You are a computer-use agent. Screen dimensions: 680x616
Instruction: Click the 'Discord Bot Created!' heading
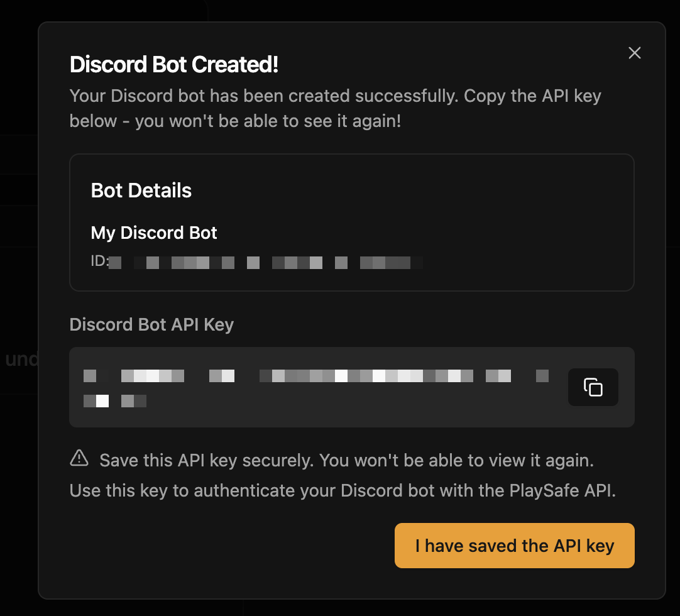point(174,64)
